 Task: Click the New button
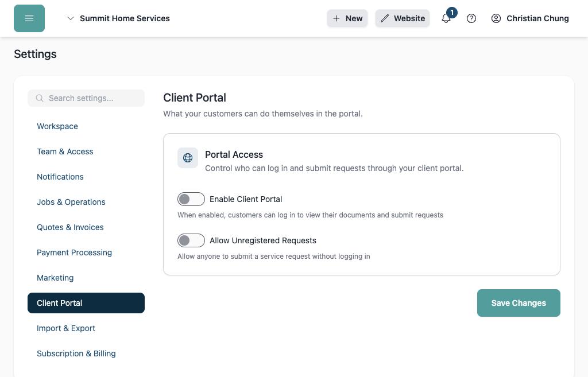[x=347, y=18]
